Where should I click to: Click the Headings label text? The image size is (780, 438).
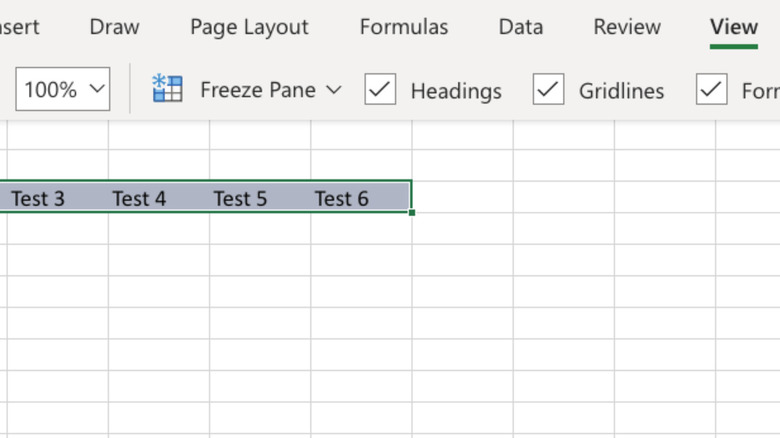click(456, 91)
